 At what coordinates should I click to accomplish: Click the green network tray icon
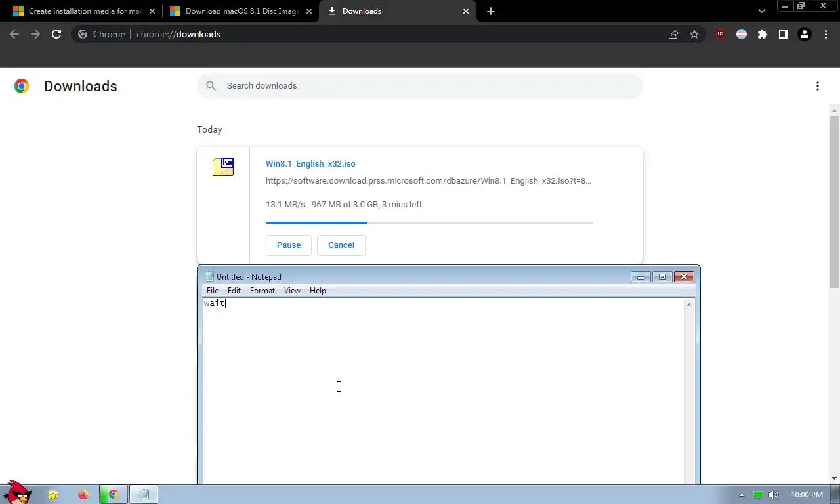click(x=757, y=495)
